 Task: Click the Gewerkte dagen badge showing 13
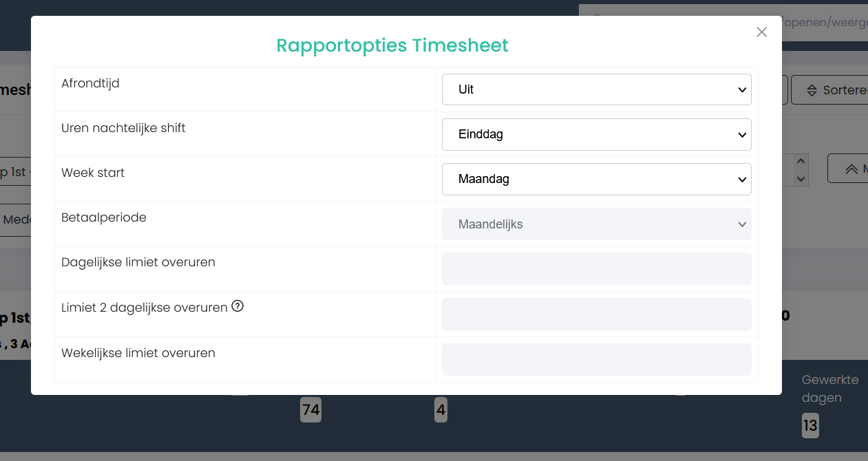(x=810, y=426)
